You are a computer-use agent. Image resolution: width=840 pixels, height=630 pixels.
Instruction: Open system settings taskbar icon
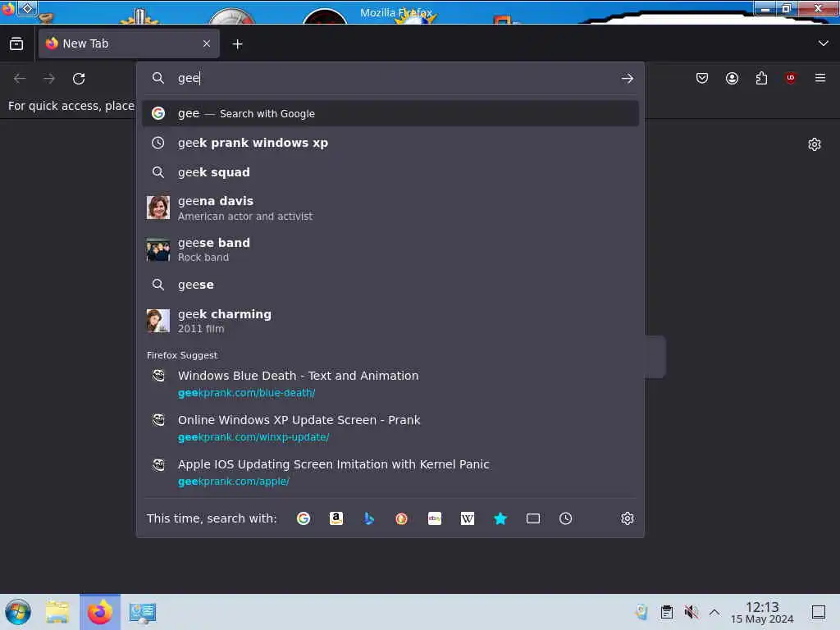click(x=143, y=613)
